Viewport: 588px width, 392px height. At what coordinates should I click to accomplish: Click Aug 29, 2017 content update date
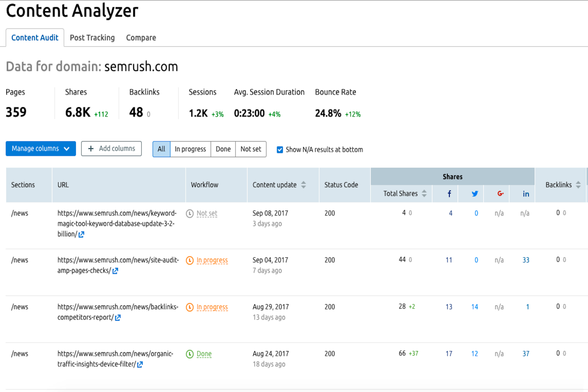click(271, 307)
